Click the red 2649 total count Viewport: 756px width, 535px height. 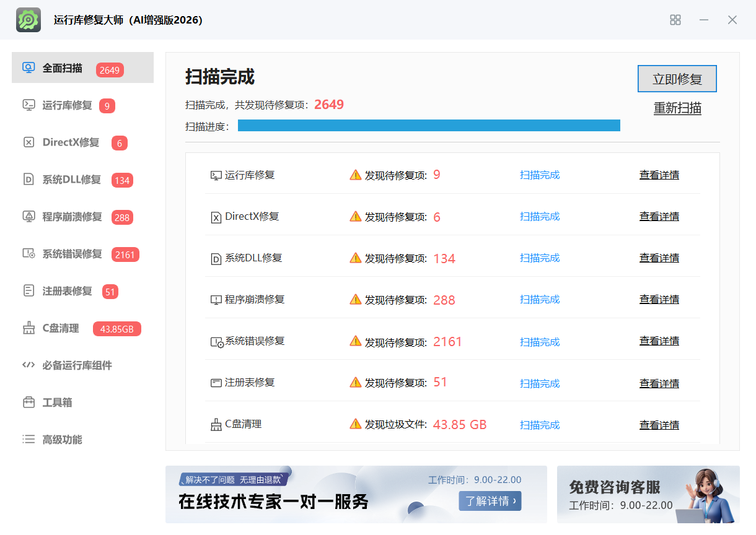tap(329, 105)
